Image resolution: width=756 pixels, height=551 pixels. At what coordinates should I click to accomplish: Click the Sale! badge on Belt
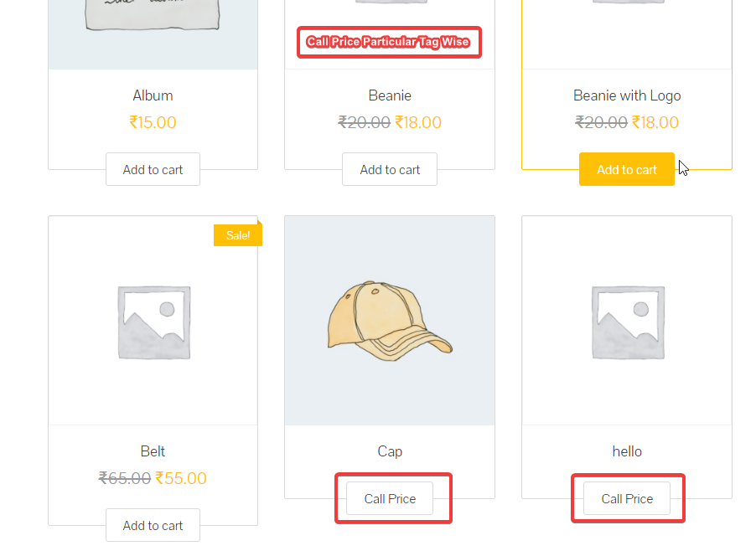pyautogui.click(x=238, y=235)
